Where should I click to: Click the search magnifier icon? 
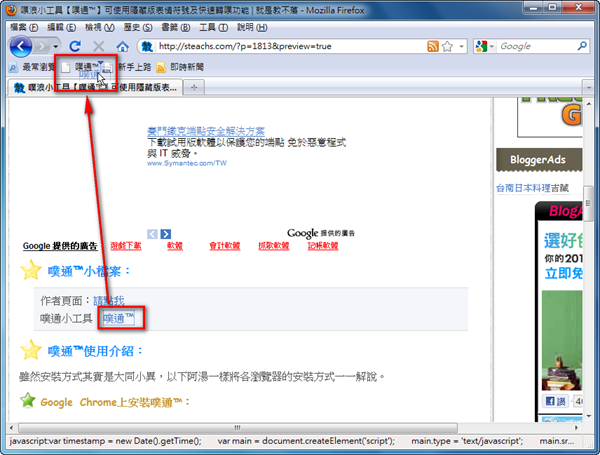[582, 46]
